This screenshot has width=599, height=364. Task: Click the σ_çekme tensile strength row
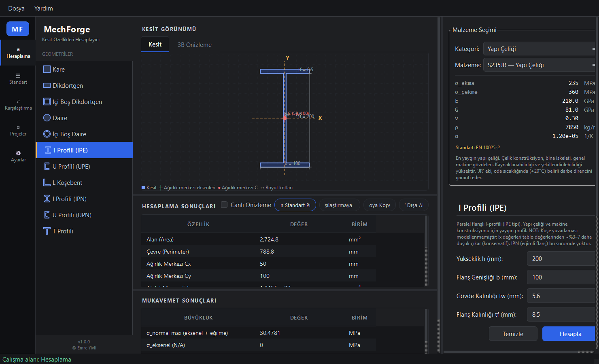(x=525, y=92)
